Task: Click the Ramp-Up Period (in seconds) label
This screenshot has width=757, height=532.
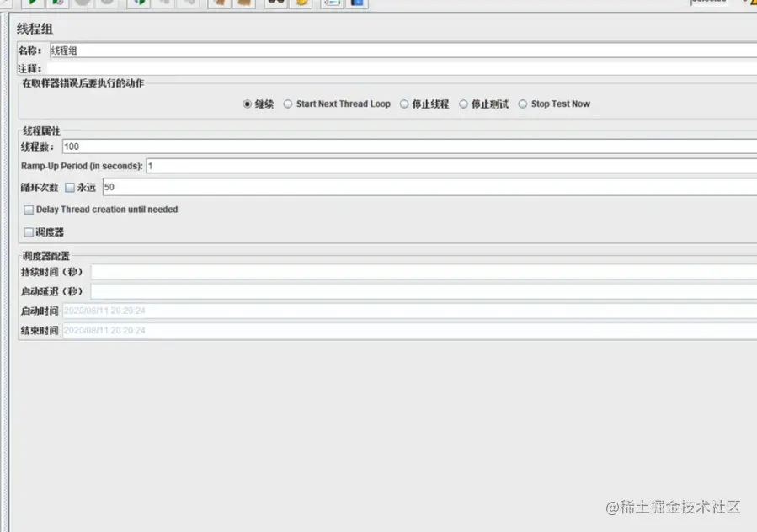Action: (82, 166)
